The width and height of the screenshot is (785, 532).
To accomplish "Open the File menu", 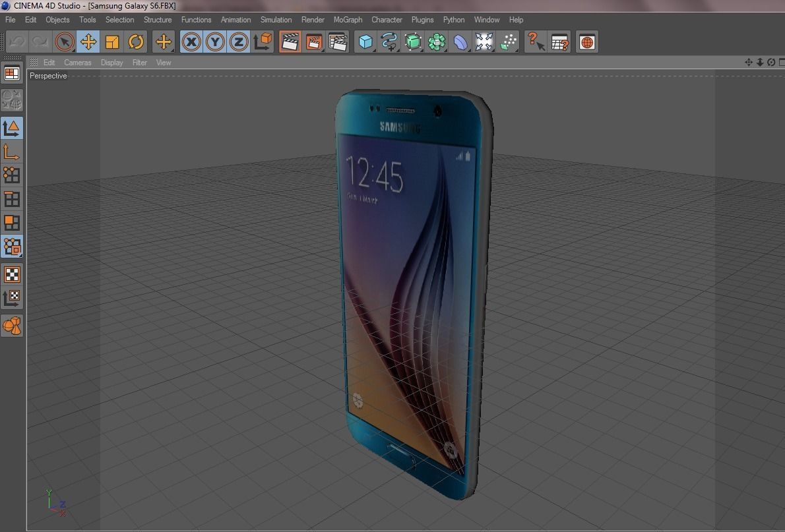I will [10, 20].
